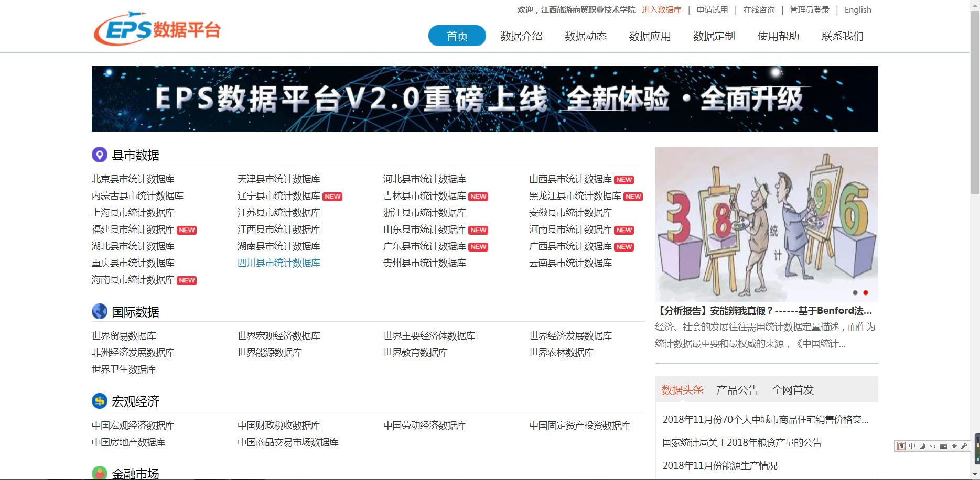980x480 pixels.
Task: Open 数据介绍 menu item
Action: tap(521, 36)
